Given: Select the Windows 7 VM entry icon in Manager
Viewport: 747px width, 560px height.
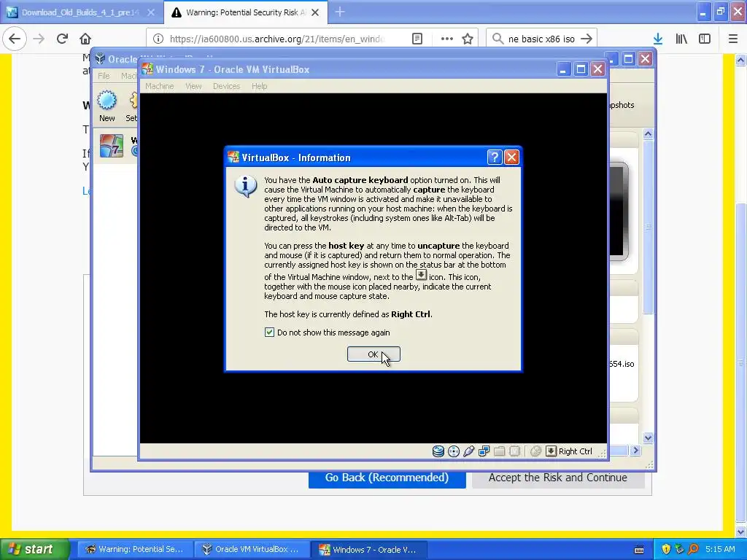Looking at the screenshot, I should [112, 146].
